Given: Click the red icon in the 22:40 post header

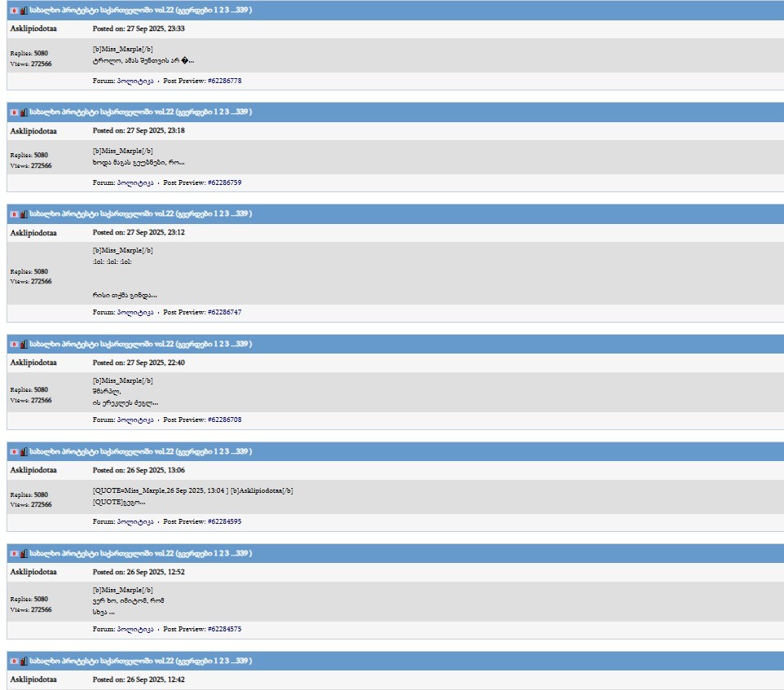Looking at the screenshot, I should click(x=14, y=345).
